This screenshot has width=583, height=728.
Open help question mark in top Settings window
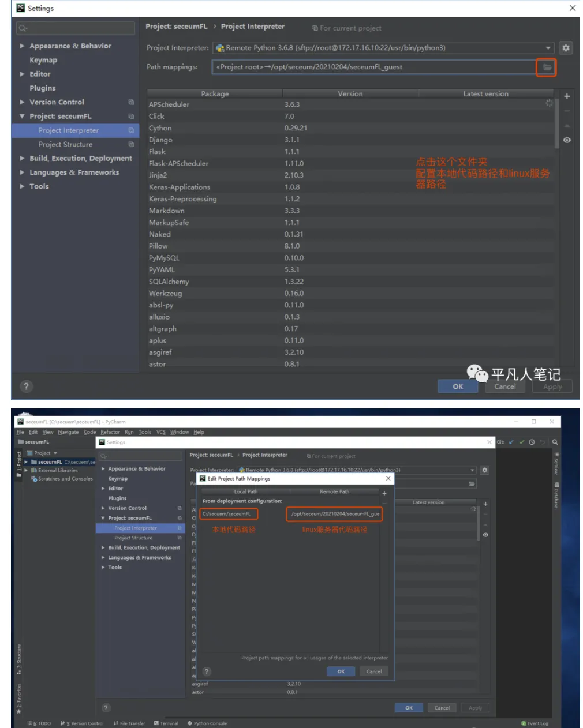pyautogui.click(x=26, y=386)
